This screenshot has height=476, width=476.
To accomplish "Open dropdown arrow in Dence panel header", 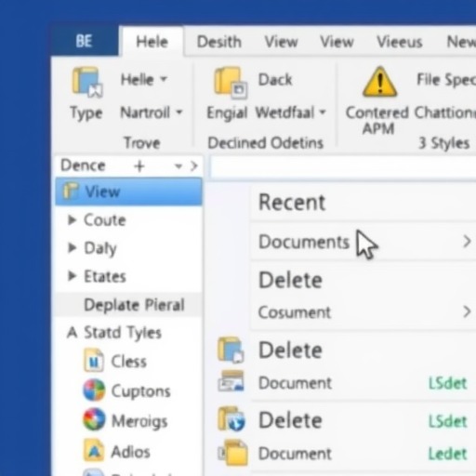I will coord(178,166).
